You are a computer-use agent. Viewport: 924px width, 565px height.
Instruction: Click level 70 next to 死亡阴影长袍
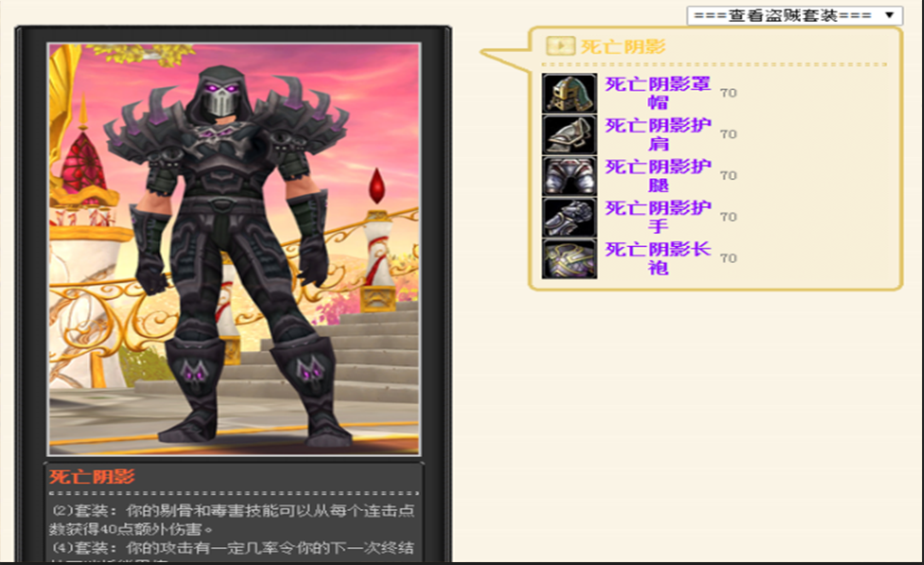coord(728,258)
